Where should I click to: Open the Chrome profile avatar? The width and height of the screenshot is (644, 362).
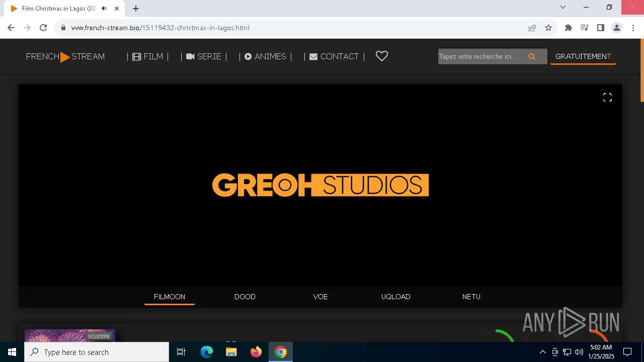coord(617,28)
